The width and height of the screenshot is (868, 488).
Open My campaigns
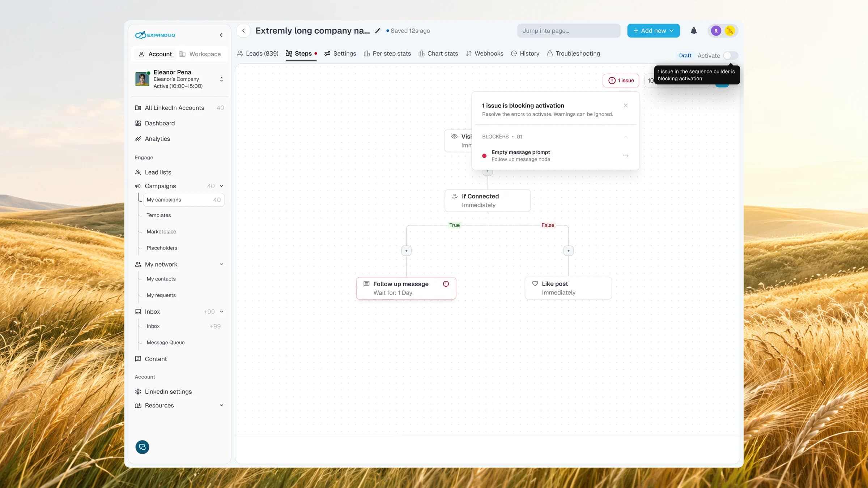click(x=184, y=200)
